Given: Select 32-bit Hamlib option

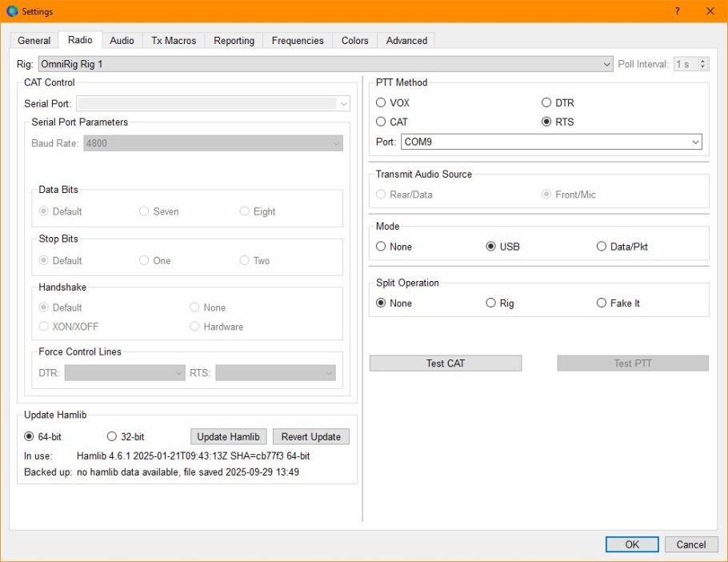Looking at the screenshot, I should coord(112,436).
